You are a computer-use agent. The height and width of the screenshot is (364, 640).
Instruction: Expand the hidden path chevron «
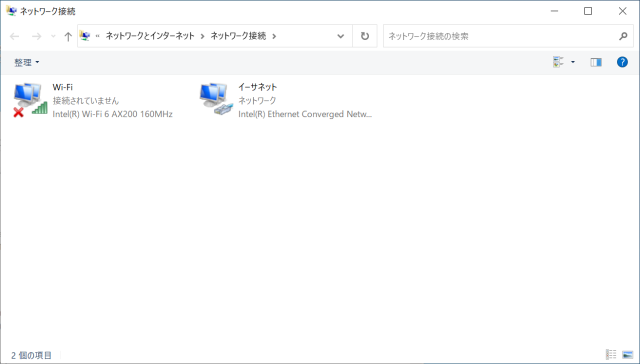(x=98, y=36)
